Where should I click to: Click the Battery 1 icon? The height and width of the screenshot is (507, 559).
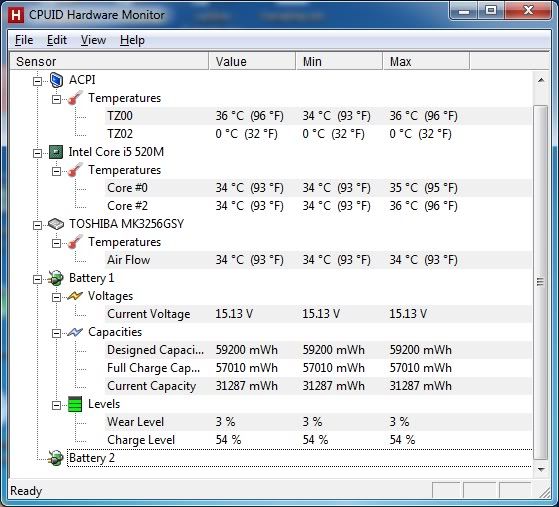(x=56, y=278)
